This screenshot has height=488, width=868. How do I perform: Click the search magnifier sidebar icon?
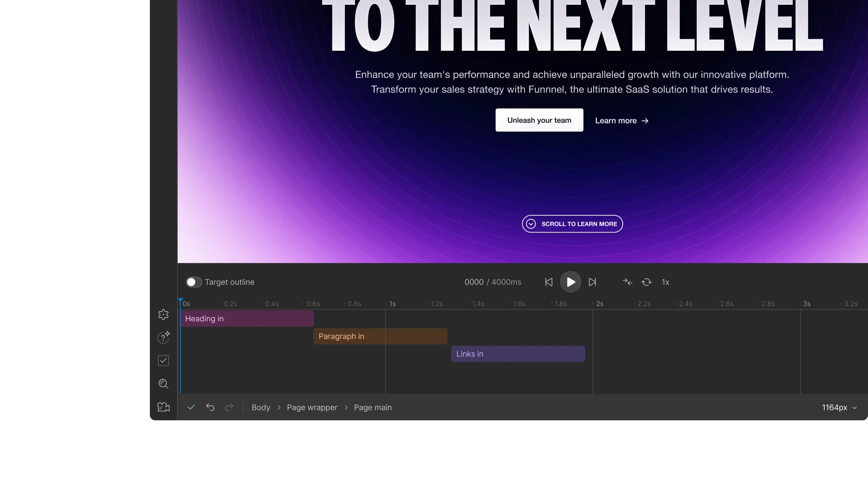click(163, 384)
